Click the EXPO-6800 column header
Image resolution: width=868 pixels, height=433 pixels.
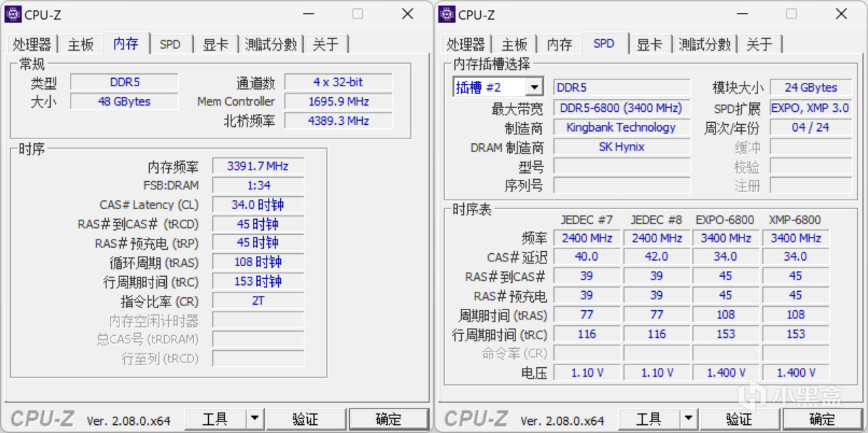coord(725,220)
